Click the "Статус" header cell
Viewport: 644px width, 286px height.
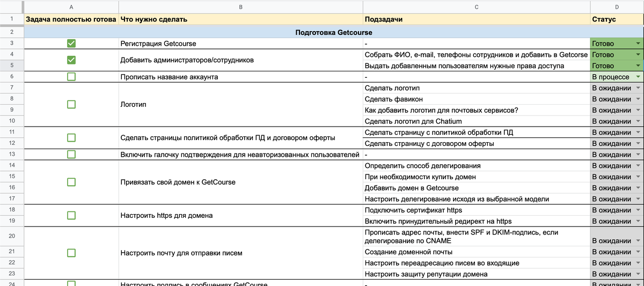tap(617, 19)
